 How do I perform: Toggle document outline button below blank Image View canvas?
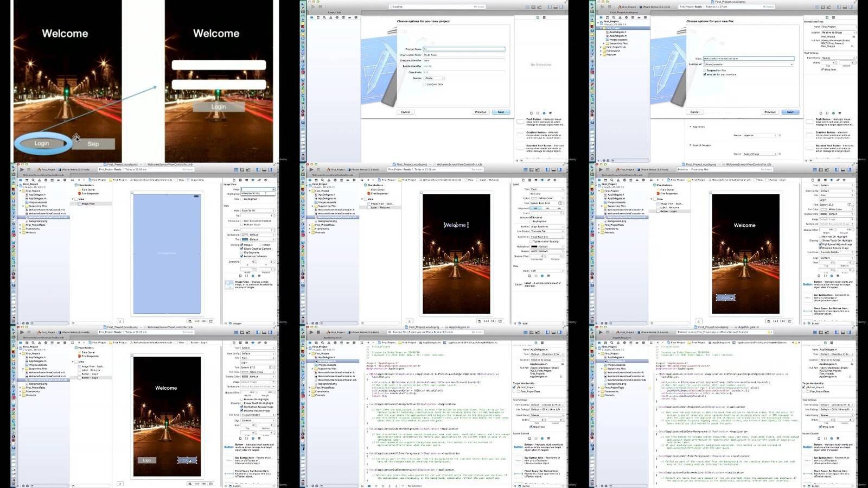[x=120, y=321]
